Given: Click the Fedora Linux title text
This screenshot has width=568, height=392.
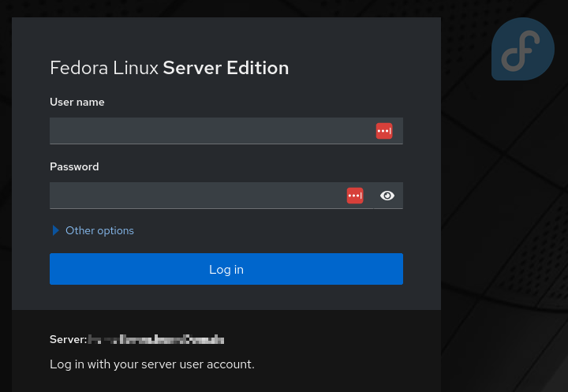Looking at the screenshot, I should pos(104,68).
